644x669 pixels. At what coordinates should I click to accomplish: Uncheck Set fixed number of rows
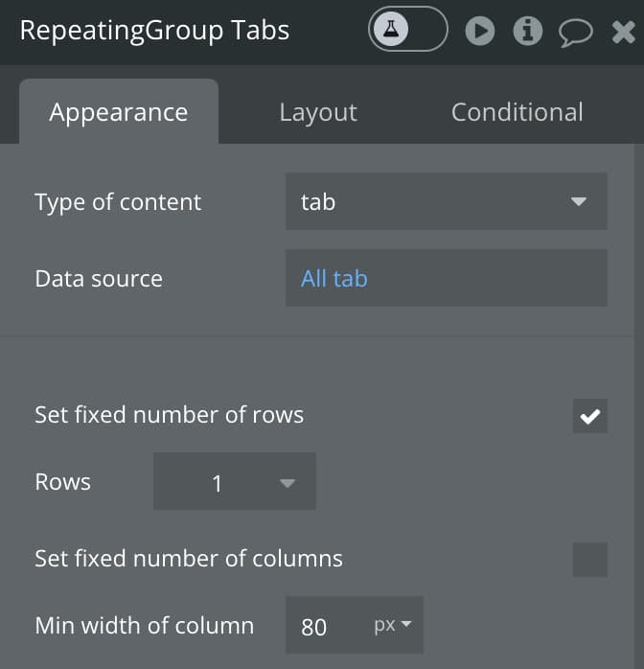pyautogui.click(x=589, y=416)
